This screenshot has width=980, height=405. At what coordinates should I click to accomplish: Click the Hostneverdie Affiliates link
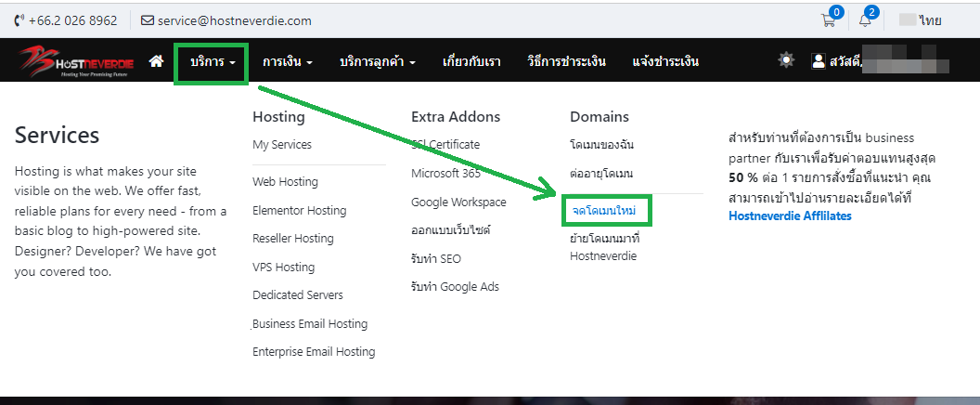pyautogui.click(x=790, y=216)
